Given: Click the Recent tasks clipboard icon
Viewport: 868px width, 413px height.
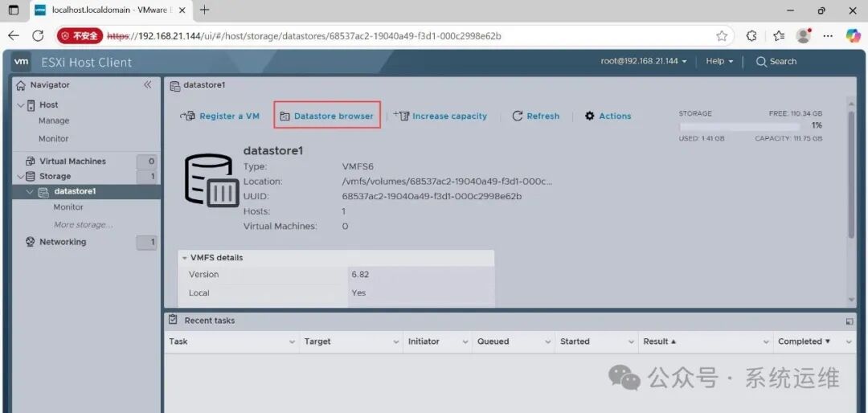Looking at the screenshot, I should tap(174, 320).
